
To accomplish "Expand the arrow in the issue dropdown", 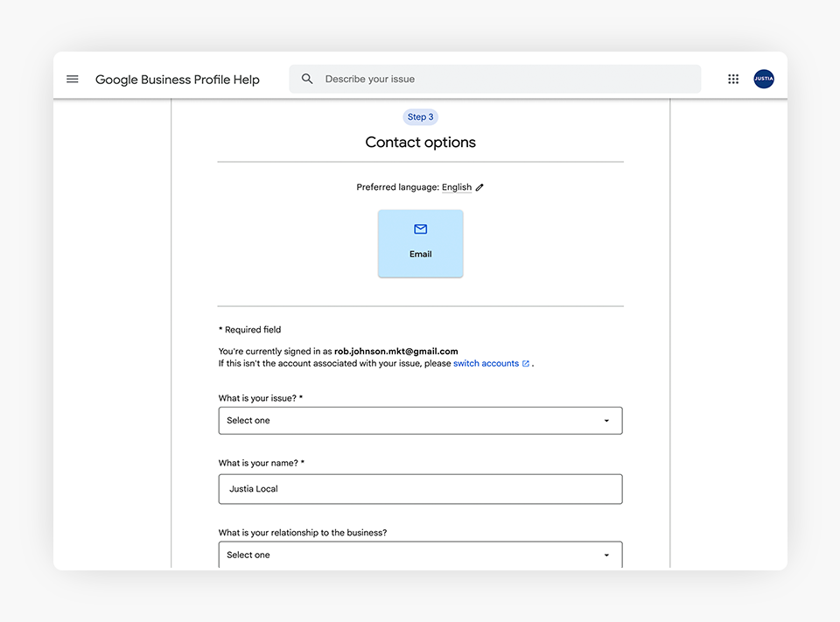I will click(x=606, y=421).
